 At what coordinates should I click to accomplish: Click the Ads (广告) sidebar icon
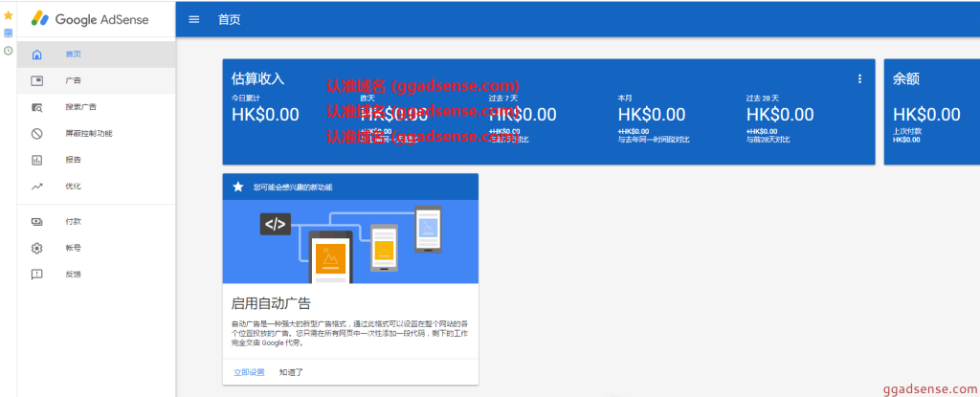point(37,80)
